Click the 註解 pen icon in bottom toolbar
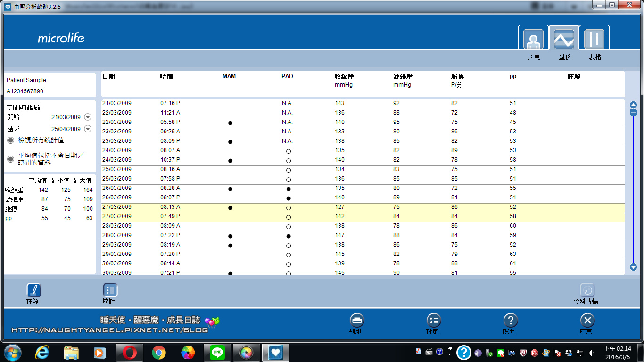644x362 pixels. [x=33, y=290]
